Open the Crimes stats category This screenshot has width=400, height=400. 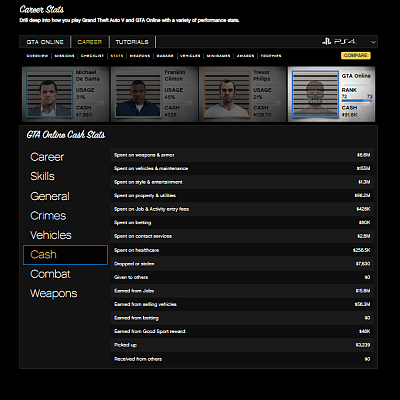click(x=48, y=216)
